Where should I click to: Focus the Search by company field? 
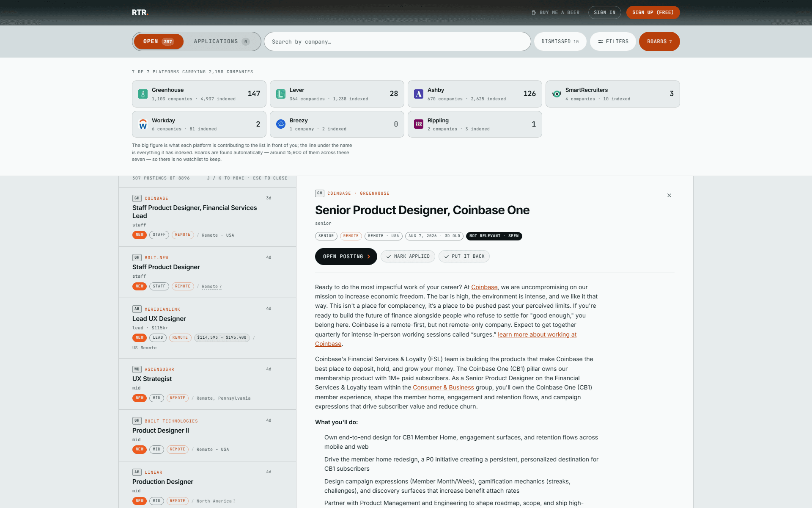pyautogui.click(x=398, y=41)
